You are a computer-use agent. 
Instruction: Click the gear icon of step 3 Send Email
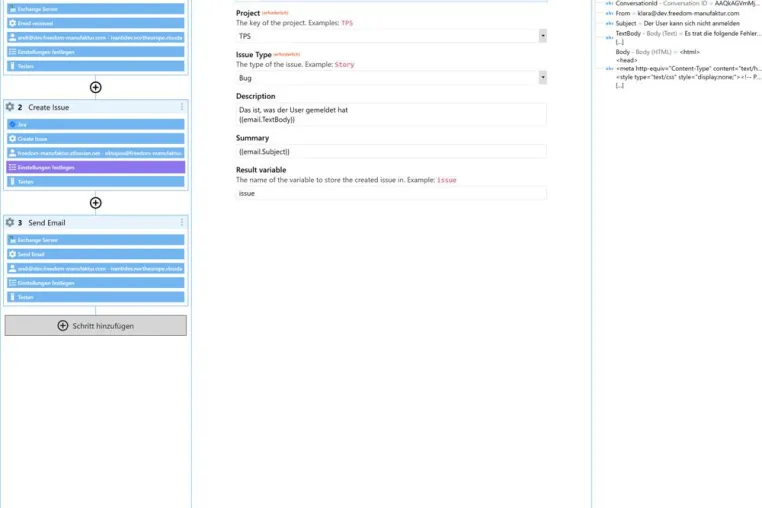click(x=10, y=222)
